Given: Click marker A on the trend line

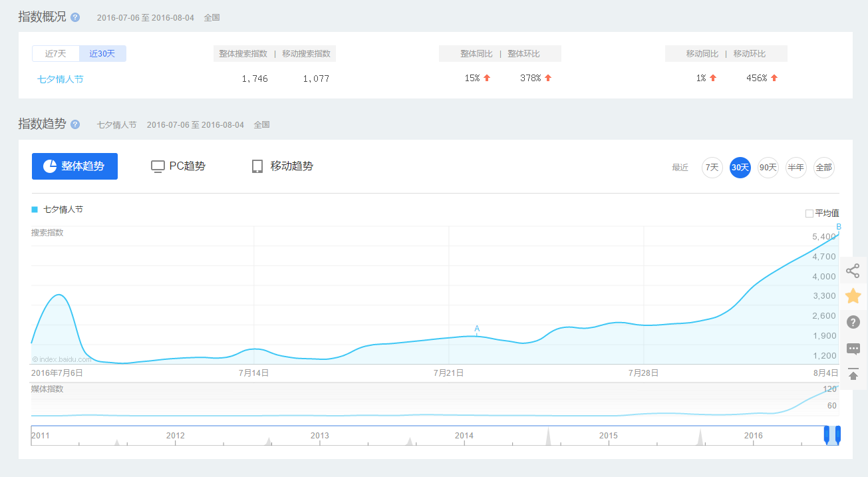Looking at the screenshot, I should [x=477, y=329].
